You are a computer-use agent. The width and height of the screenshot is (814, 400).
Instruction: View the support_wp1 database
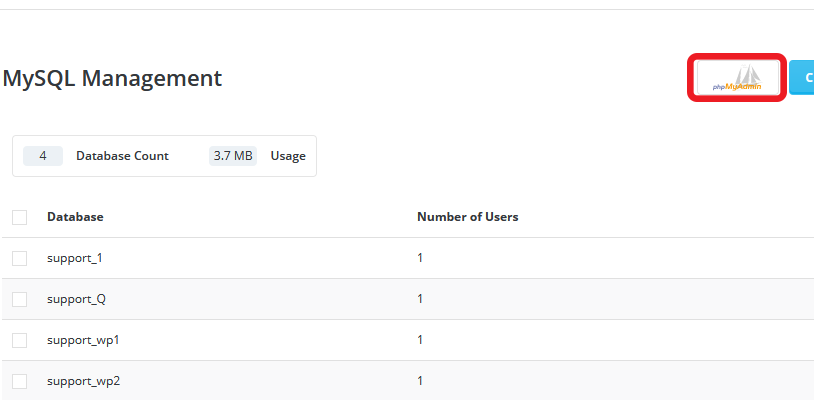coord(83,340)
